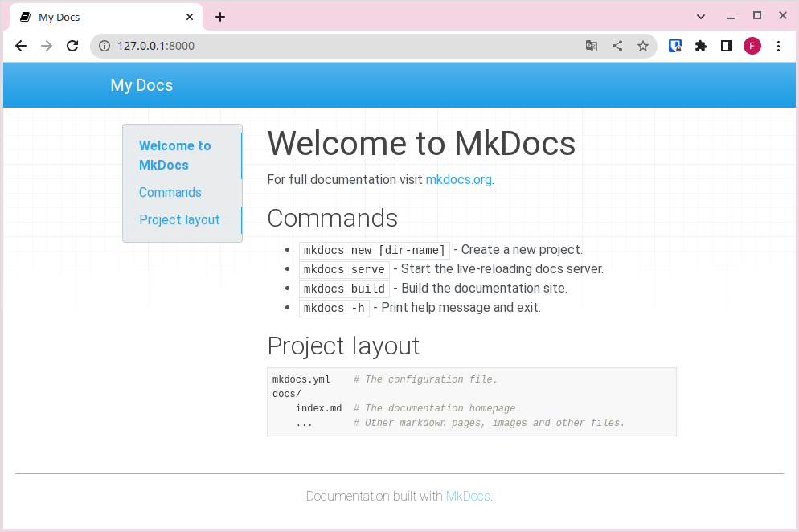Open the Extensions puzzle-piece menu
This screenshot has width=799, height=532.
(x=701, y=46)
